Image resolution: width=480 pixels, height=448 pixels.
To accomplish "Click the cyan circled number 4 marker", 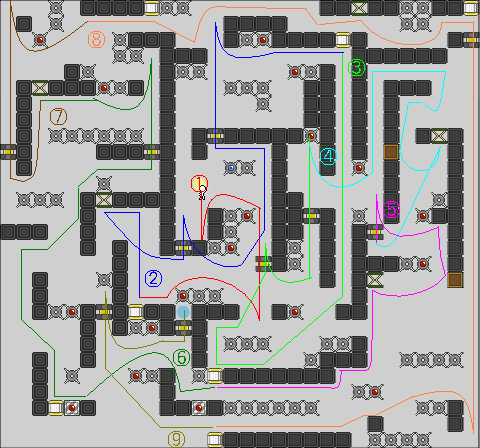I will coord(328,156).
